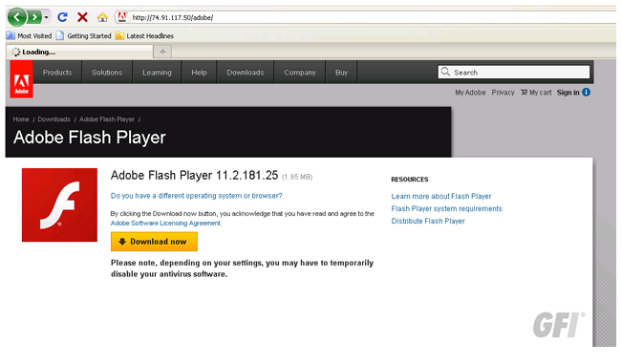Open the Getting Started bookmark
This screenshot has height=364, width=621.
[83, 36]
